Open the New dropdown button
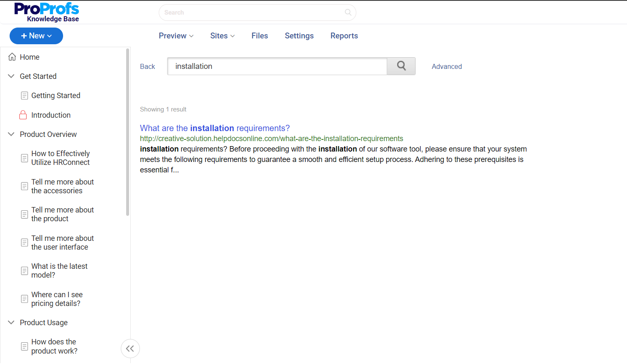627x364 pixels. 36,36
